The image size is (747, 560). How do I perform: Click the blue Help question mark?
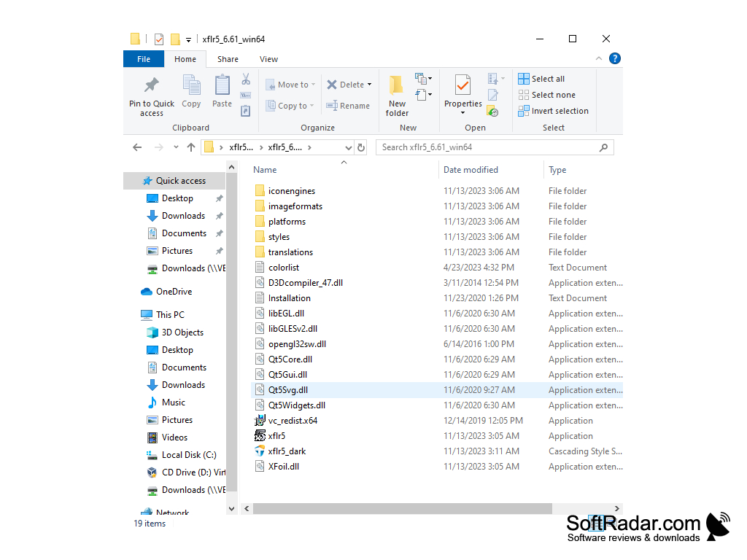tap(614, 58)
